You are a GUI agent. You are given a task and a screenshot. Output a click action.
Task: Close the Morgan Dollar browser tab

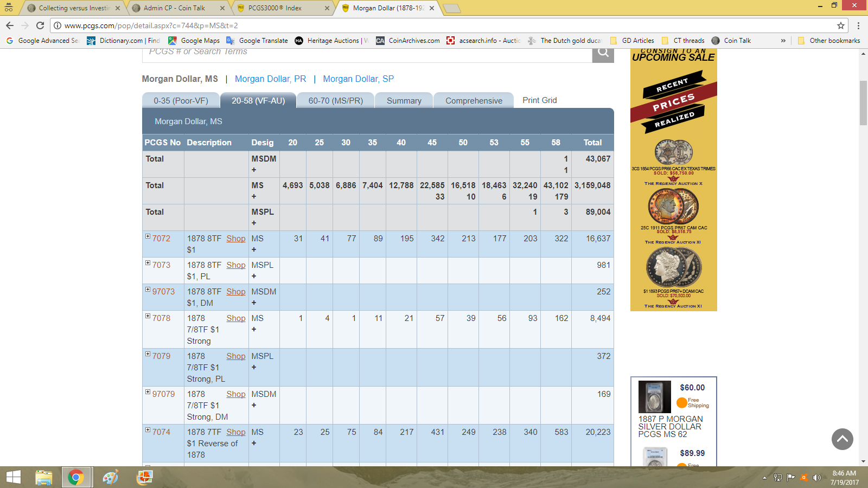432,8
